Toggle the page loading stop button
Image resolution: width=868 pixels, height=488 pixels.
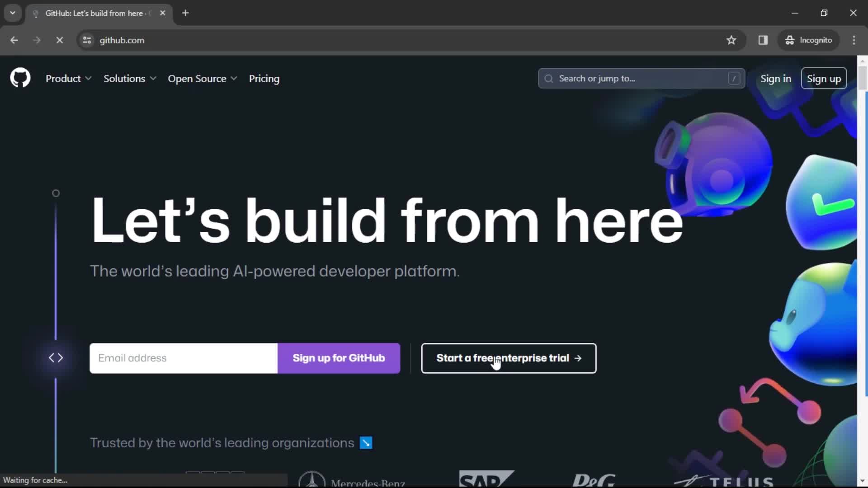(x=58, y=40)
